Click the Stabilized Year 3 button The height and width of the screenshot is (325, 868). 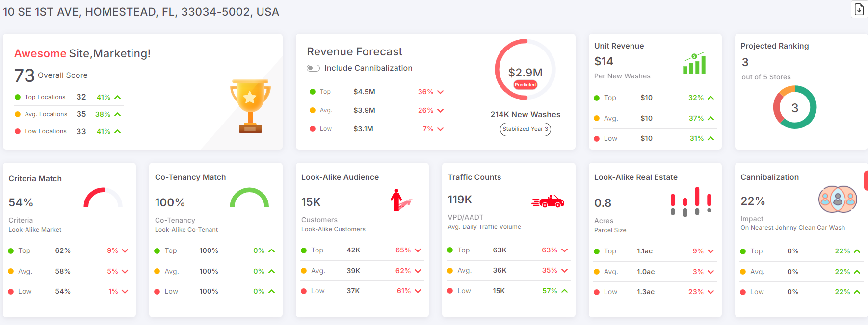pyautogui.click(x=525, y=129)
